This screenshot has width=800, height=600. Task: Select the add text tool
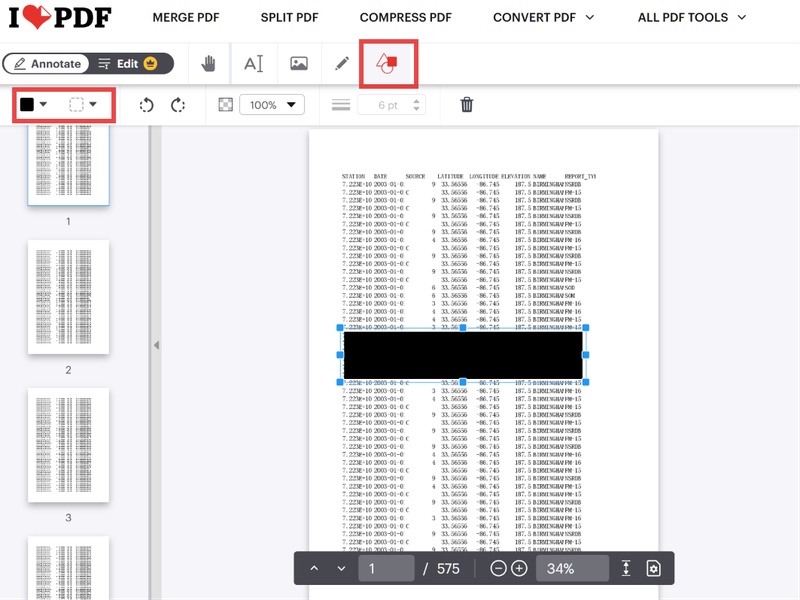254,64
